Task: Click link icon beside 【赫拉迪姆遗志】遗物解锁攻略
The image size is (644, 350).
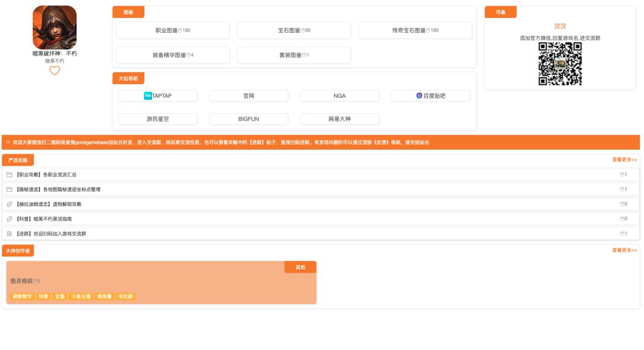Action: click(x=9, y=204)
